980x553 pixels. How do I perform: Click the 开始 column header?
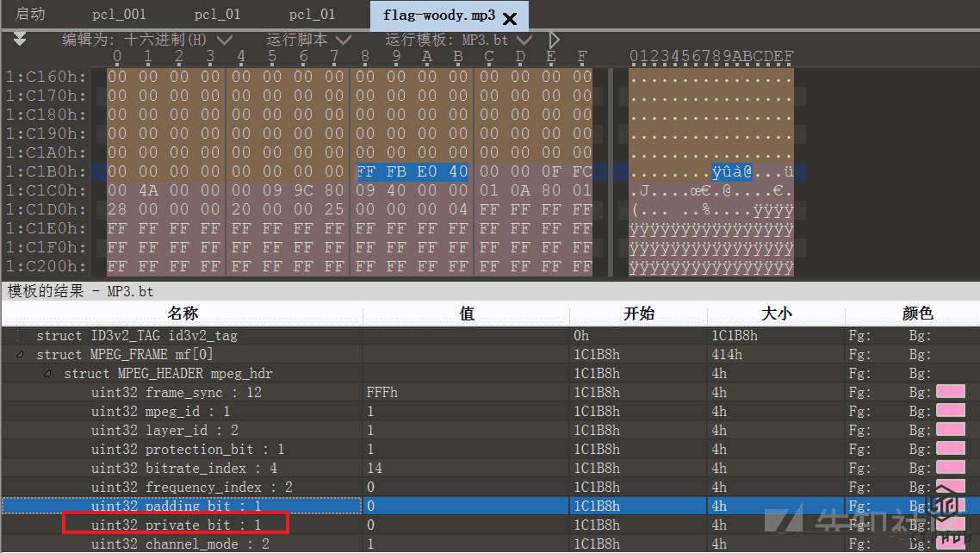click(638, 314)
